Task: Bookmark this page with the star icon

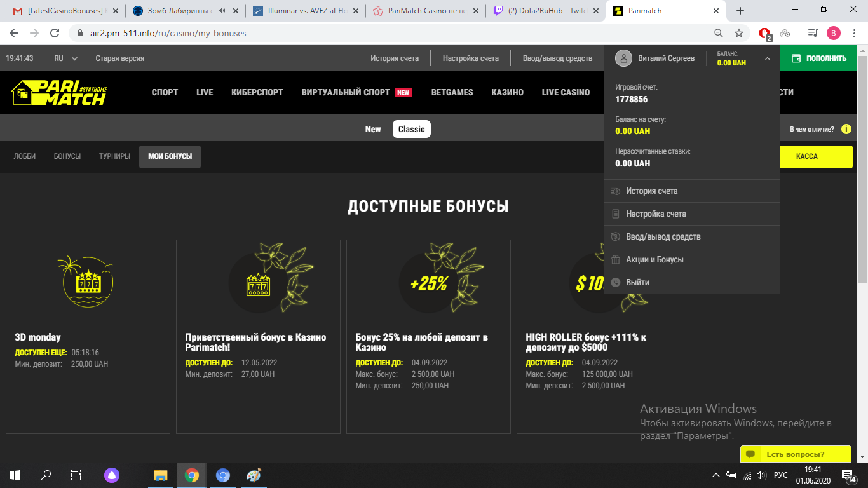Action: (x=739, y=33)
